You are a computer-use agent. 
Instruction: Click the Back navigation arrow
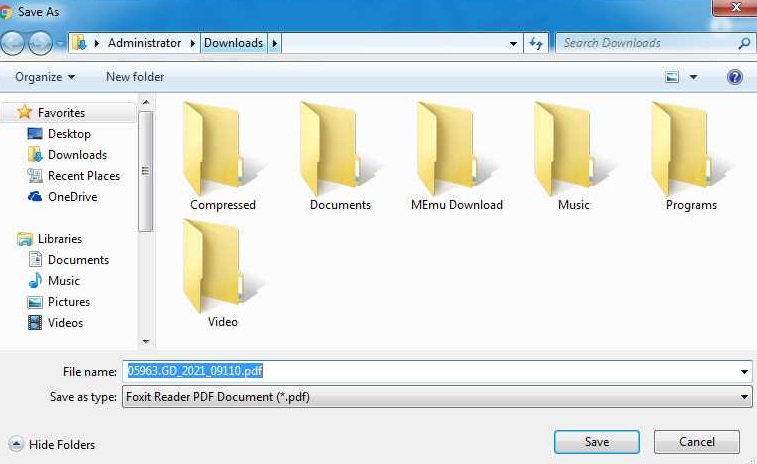pyautogui.click(x=15, y=43)
